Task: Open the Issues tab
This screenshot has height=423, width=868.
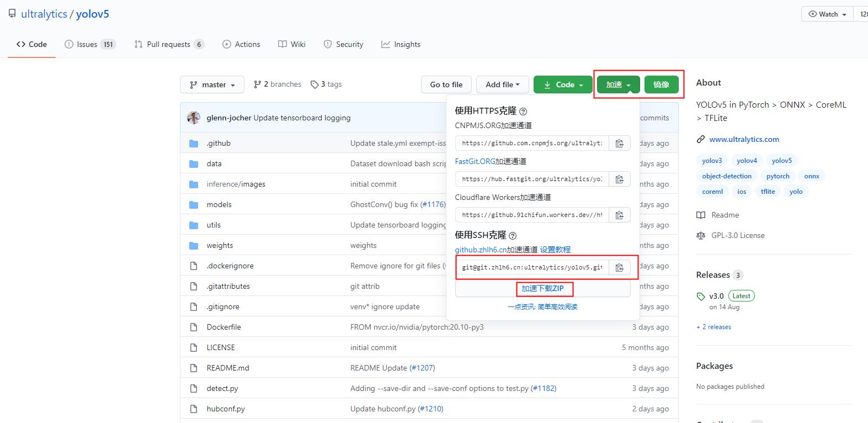Action: coord(90,44)
